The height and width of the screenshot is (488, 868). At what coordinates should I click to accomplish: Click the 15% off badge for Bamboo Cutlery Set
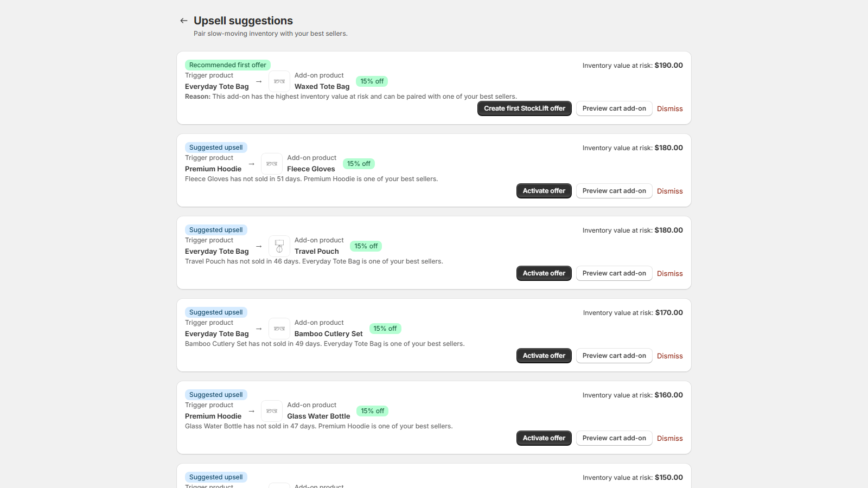click(x=385, y=329)
